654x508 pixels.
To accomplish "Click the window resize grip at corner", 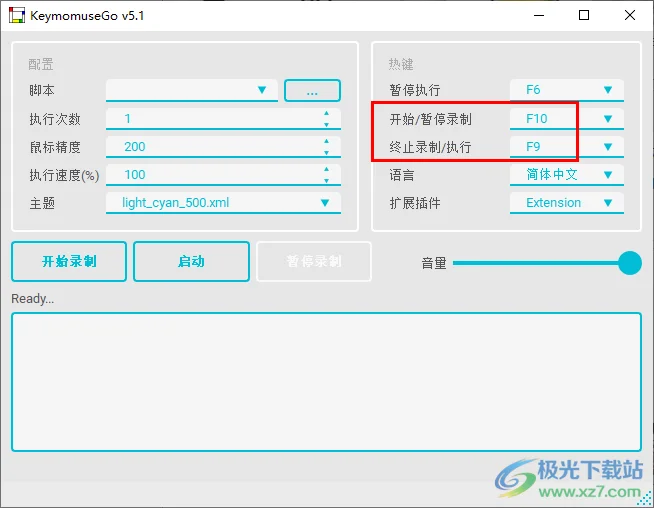I will tap(646, 500).
